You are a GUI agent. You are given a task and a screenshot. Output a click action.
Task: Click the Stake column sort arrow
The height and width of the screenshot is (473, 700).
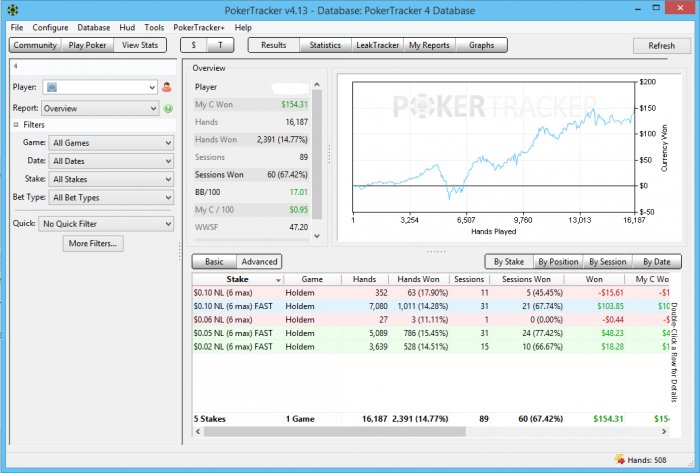point(278,280)
